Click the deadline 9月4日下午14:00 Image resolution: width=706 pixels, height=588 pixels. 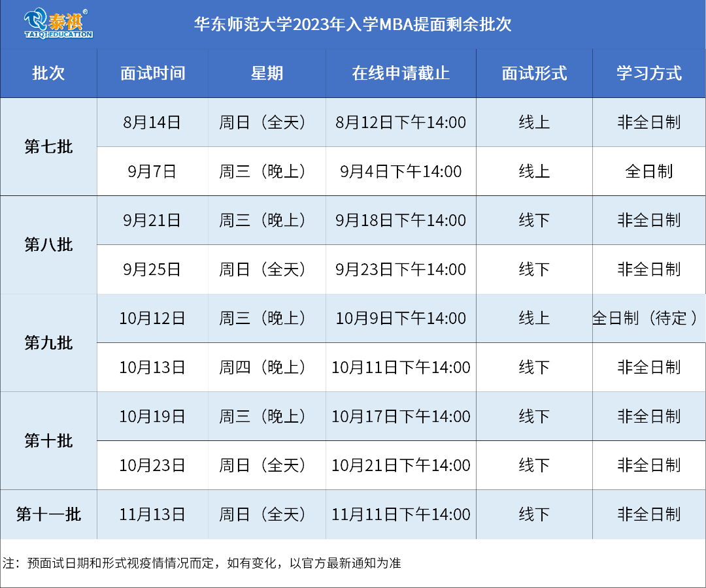pos(401,172)
